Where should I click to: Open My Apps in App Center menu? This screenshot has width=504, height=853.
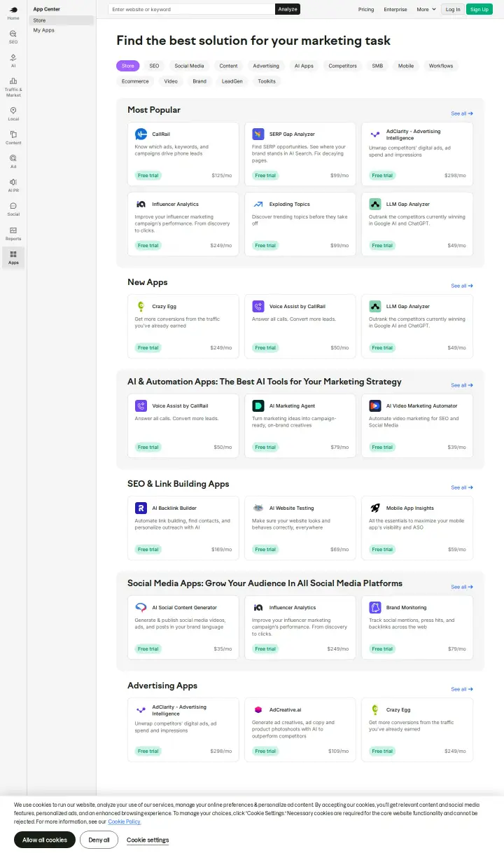click(x=62, y=30)
